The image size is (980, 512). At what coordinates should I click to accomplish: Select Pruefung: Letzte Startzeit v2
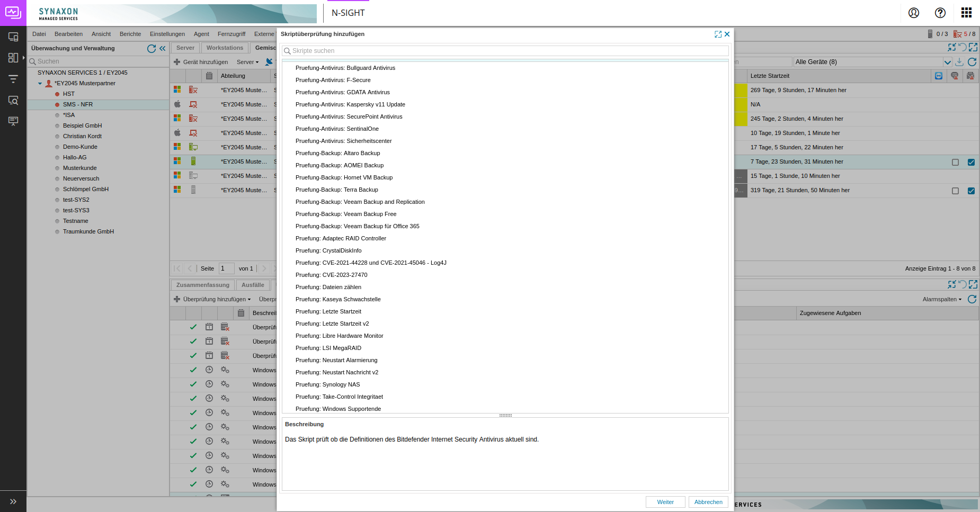point(332,324)
